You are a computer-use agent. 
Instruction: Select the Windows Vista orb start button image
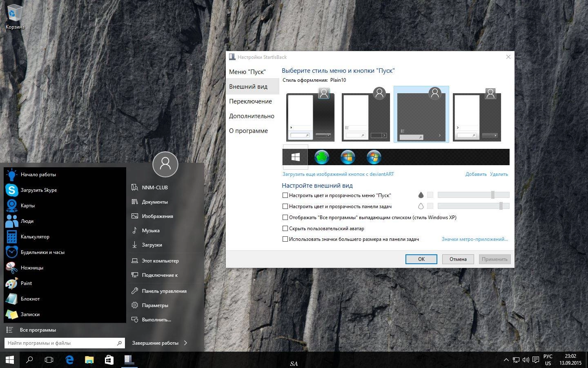pos(348,157)
